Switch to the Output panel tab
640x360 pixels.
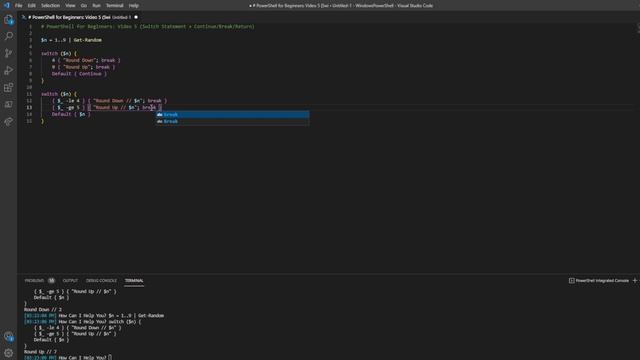coord(70,281)
